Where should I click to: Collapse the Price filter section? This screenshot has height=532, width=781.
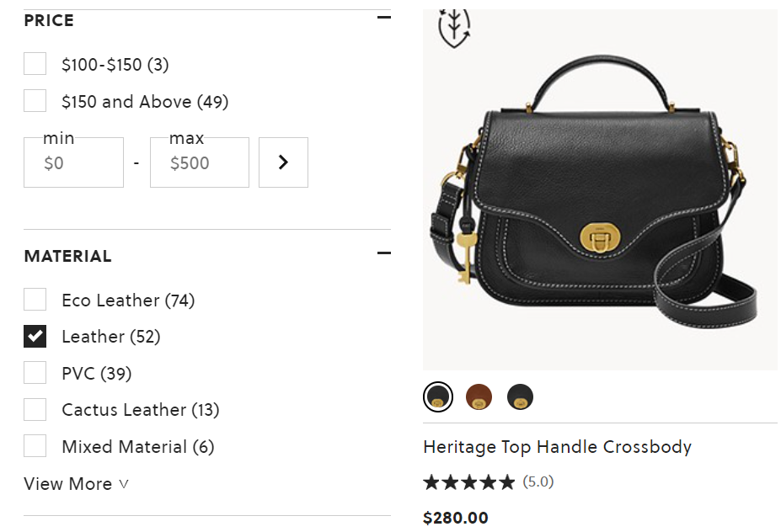click(x=384, y=18)
